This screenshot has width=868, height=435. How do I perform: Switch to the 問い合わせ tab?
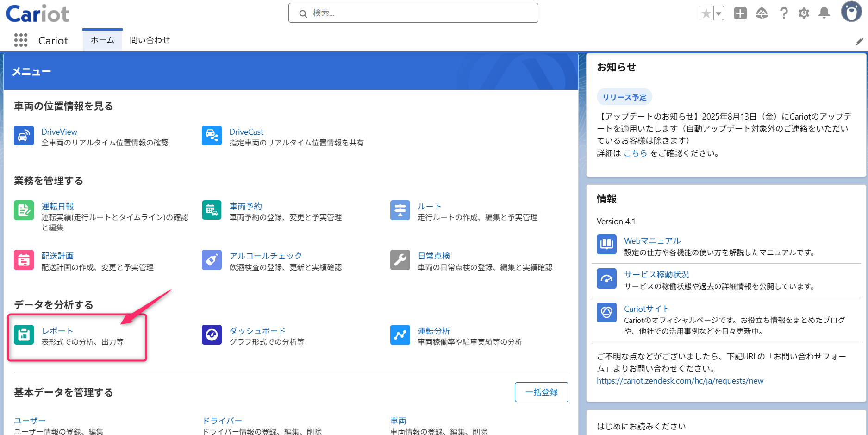[x=150, y=40]
